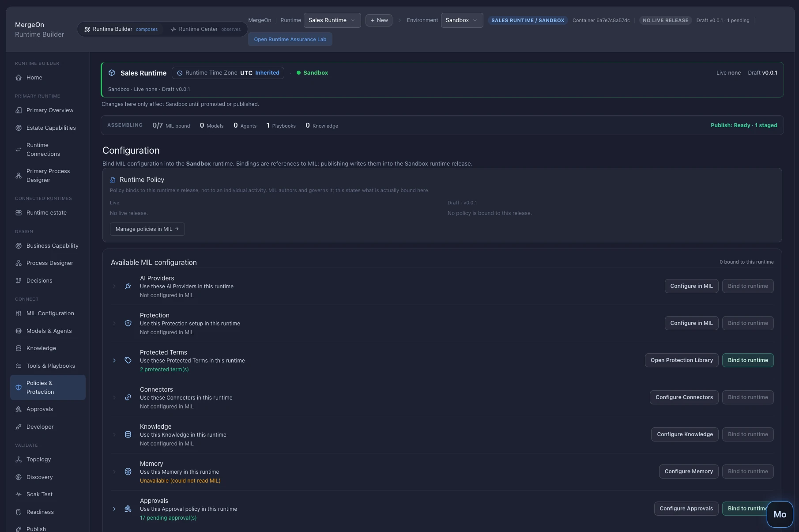Click Configure Connectors button
This screenshot has width=799, height=532.
684,397
